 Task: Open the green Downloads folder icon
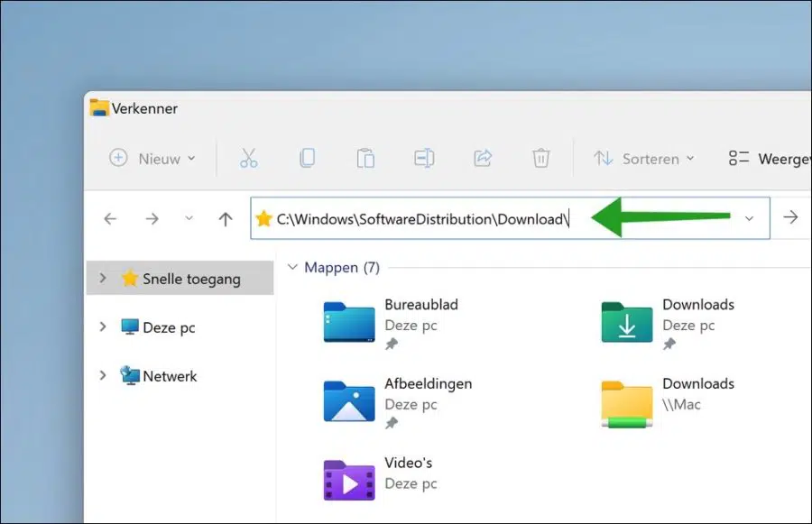tap(627, 322)
